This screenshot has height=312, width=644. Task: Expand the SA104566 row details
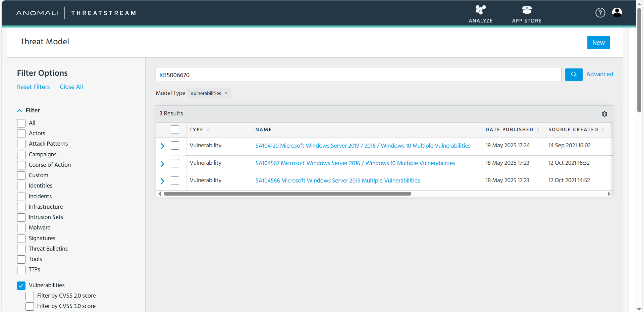(x=162, y=181)
